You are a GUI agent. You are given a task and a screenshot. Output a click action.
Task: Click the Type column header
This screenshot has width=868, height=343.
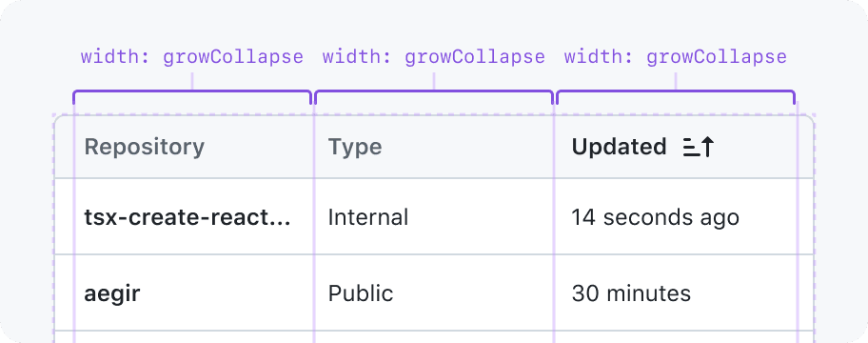coord(355,147)
